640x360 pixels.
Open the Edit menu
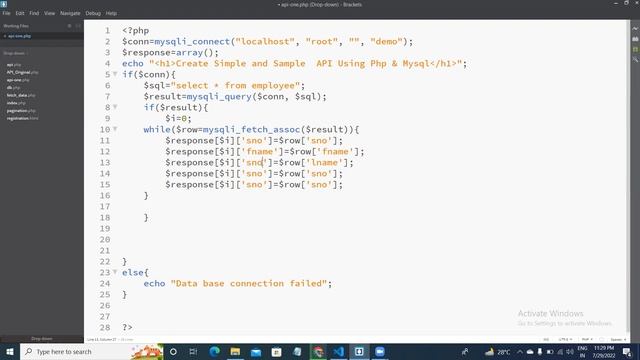tap(20, 13)
